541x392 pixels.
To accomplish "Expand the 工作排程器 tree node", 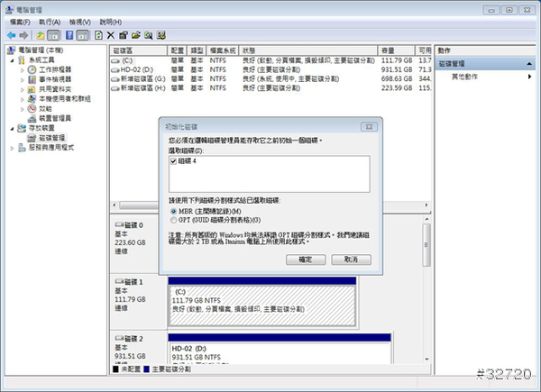I will click(23, 68).
